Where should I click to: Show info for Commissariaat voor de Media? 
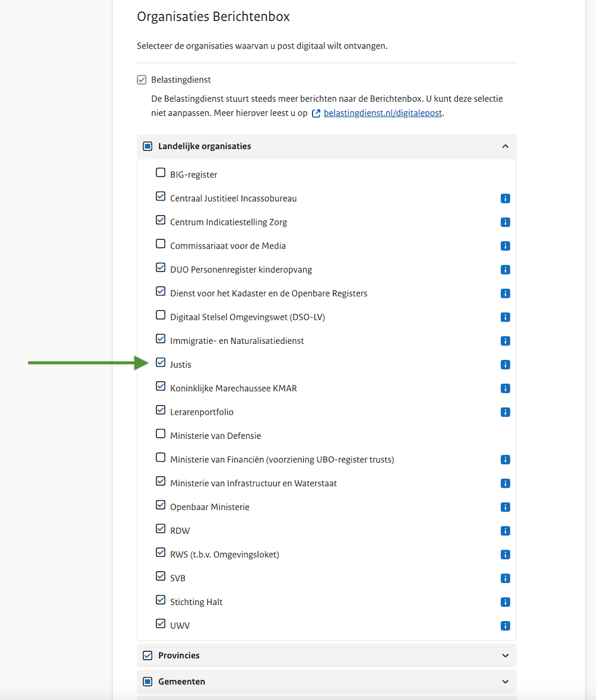[505, 246]
